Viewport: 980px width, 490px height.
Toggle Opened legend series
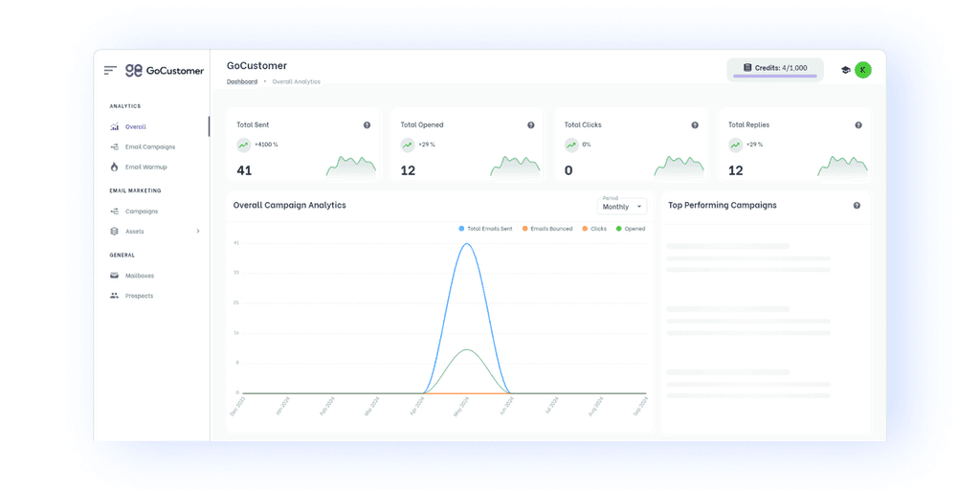[631, 229]
